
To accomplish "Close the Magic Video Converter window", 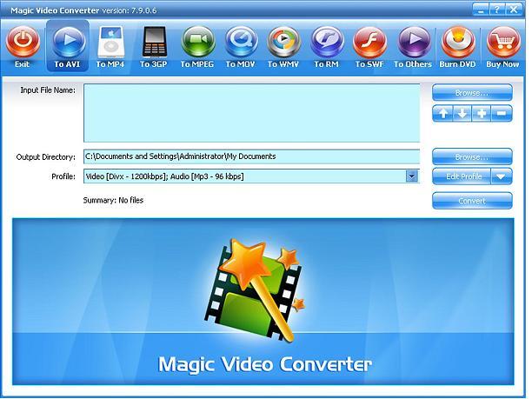I will tap(514, 10).
